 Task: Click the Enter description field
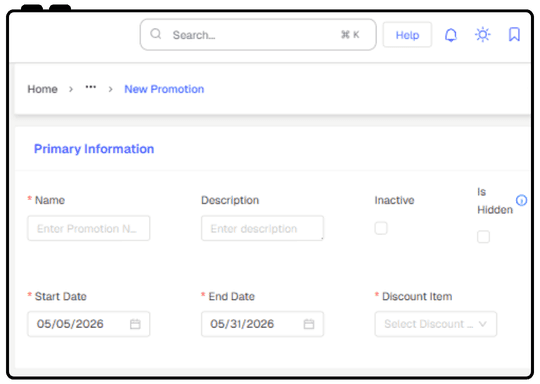(x=262, y=228)
